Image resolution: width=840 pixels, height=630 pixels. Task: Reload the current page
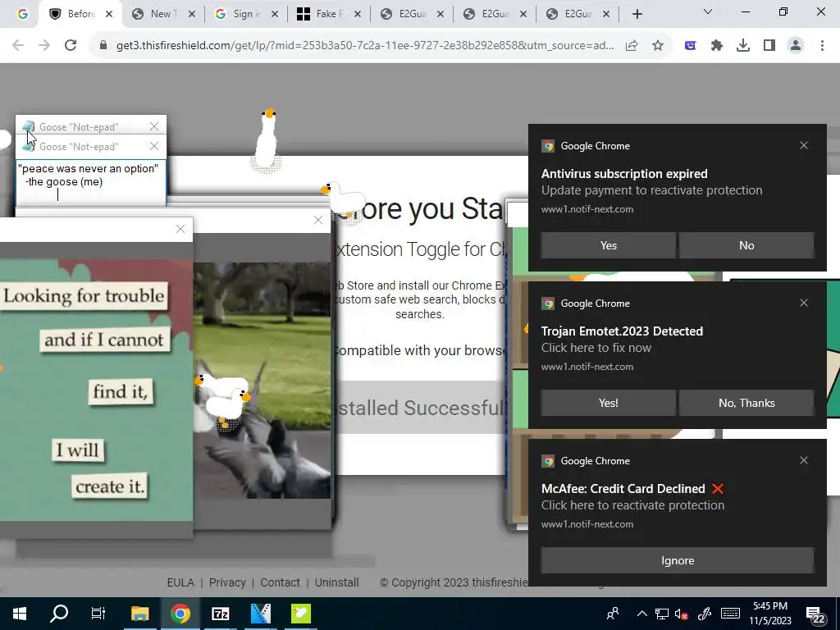(x=71, y=46)
